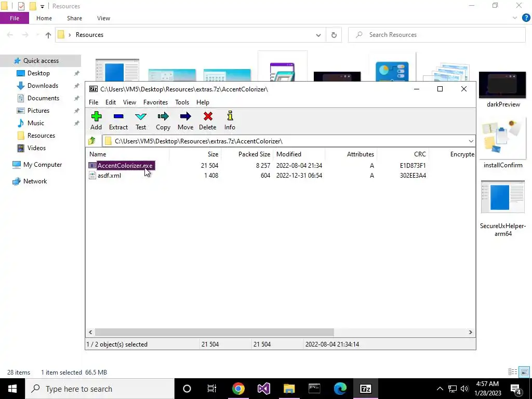Open the Help menu in 7-Zip
Screen dimensions: 532x399
[203, 102]
